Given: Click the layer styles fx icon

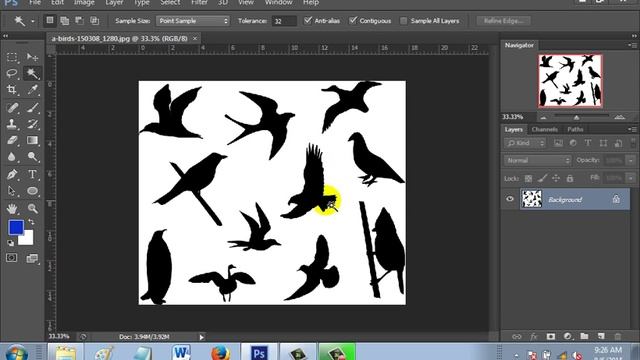Looking at the screenshot, I should 534,336.
